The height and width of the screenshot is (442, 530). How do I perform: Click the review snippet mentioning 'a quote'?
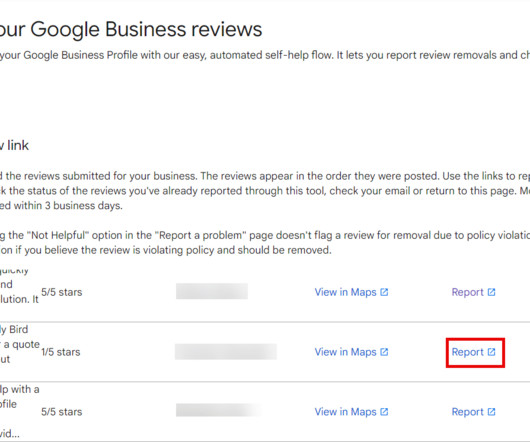tap(20, 344)
